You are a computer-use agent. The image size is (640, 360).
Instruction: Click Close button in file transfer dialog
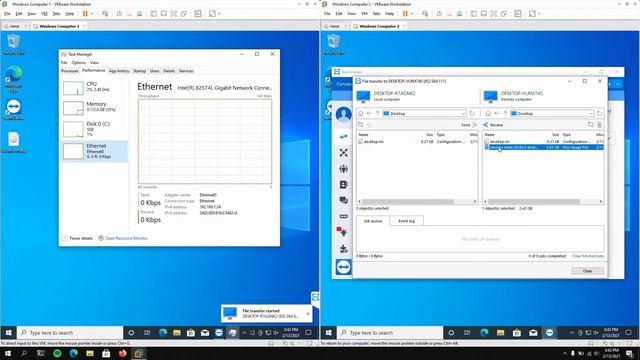pyautogui.click(x=587, y=271)
